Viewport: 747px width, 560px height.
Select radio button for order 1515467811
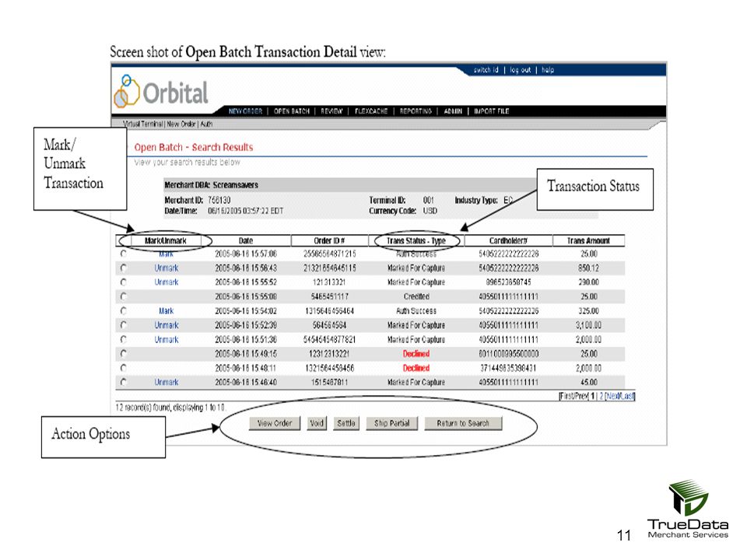[x=124, y=382]
